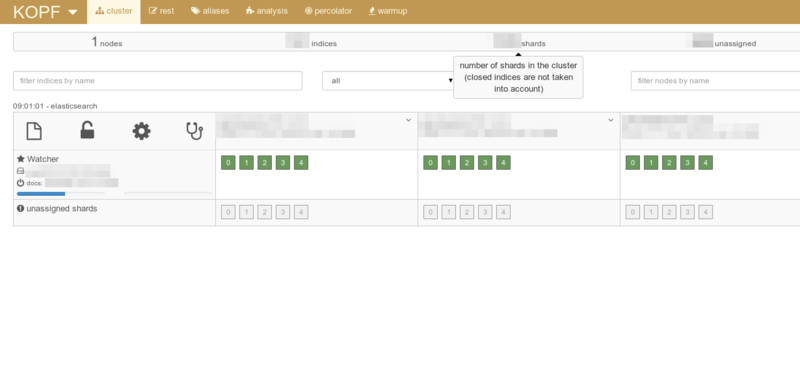
Task: Focus the filter nodes by name field
Action: click(715, 81)
